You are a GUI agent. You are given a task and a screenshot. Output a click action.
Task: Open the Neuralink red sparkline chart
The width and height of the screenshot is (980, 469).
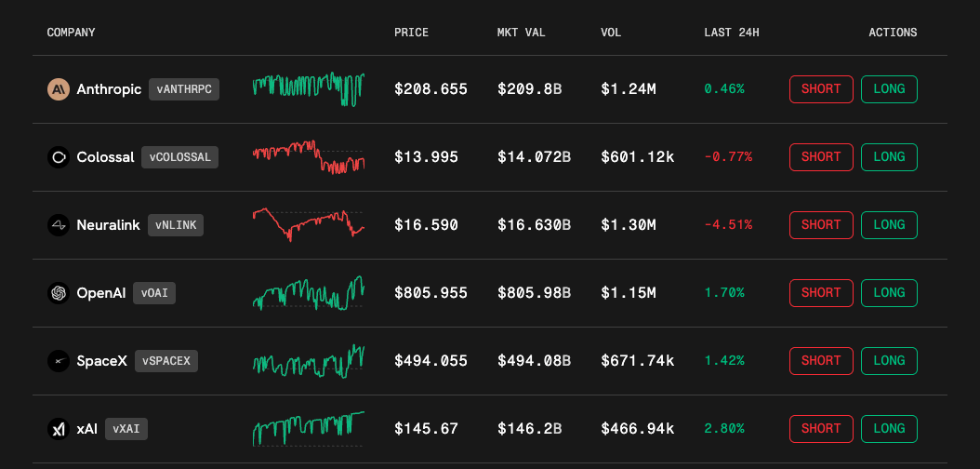click(308, 224)
